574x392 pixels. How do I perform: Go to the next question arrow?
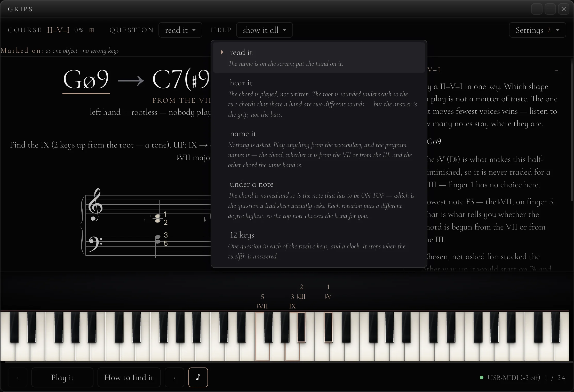point(174,377)
